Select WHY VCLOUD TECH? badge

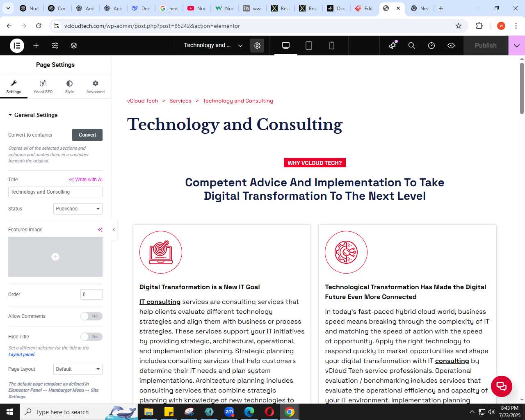[x=315, y=163]
